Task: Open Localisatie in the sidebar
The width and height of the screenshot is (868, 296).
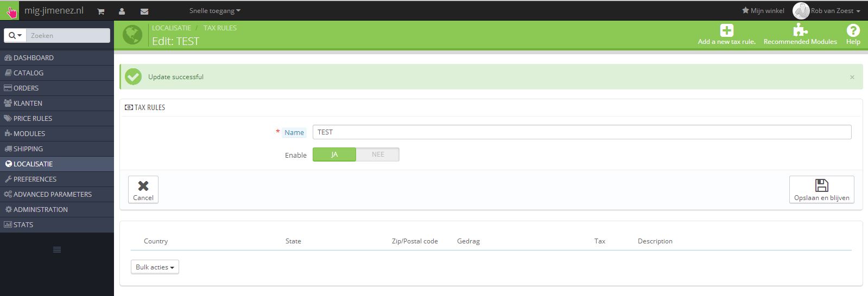Action: [x=57, y=164]
